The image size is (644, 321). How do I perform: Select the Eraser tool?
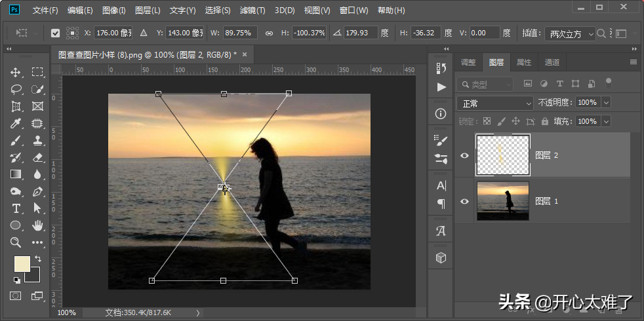(37, 157)
